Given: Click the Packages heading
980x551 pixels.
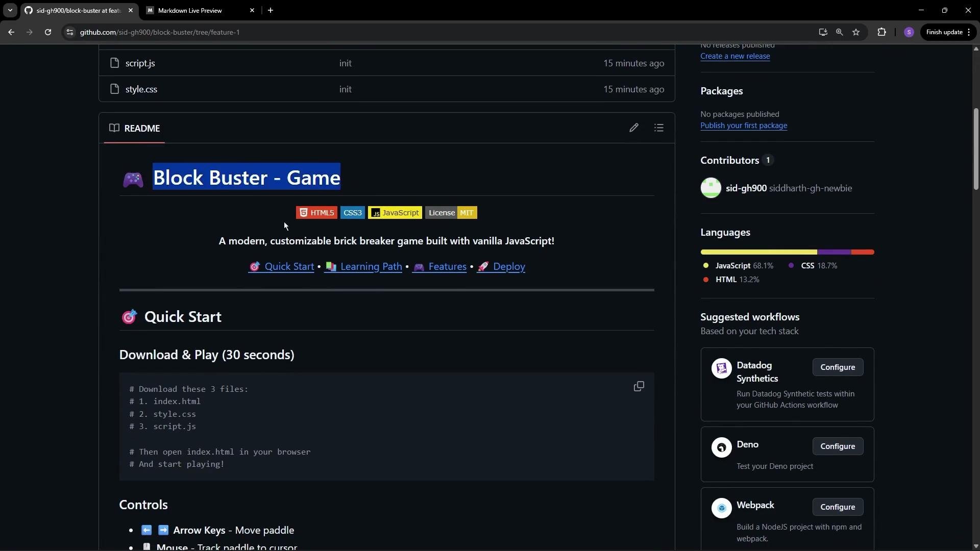Looking at the screenshot, I should (721, 91).
